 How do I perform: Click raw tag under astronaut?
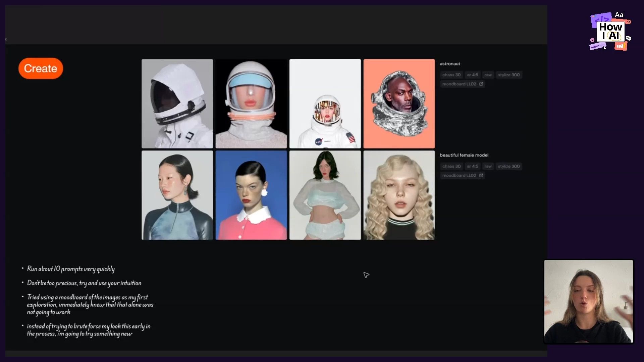(x=488, y=75)
